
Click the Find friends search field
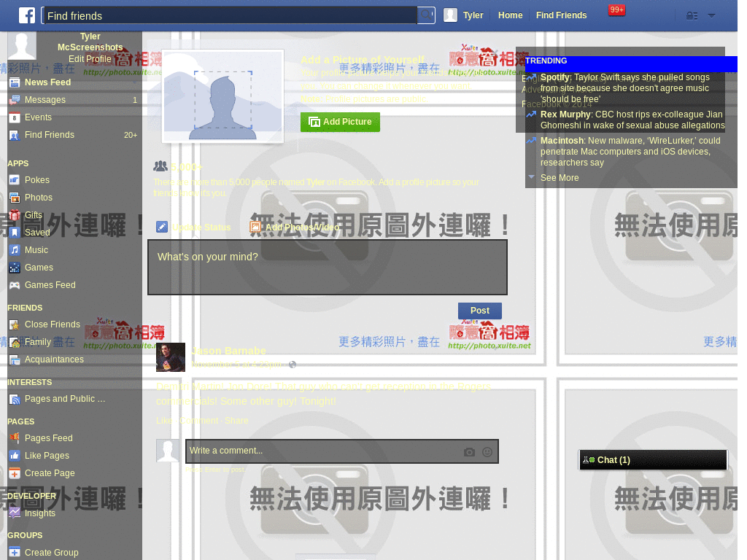click(x=230, y=15)
